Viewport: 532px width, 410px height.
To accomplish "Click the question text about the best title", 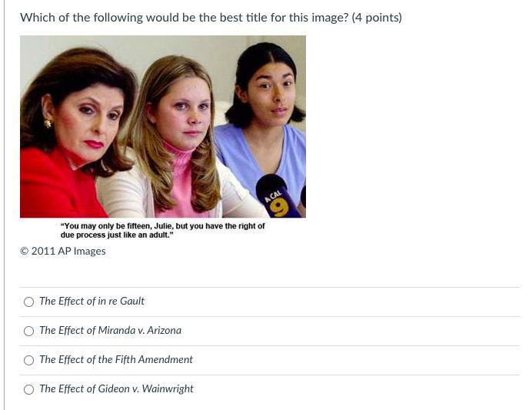I will pyautogui.click(x=211, y=18).
